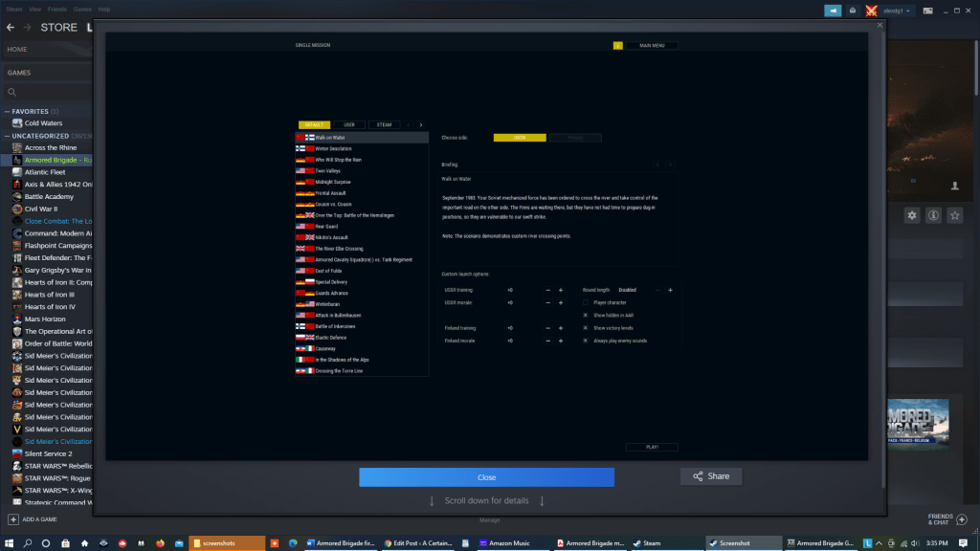Open the account name dropdown
This screenshot has width=980, height=551.
[898, 11]
